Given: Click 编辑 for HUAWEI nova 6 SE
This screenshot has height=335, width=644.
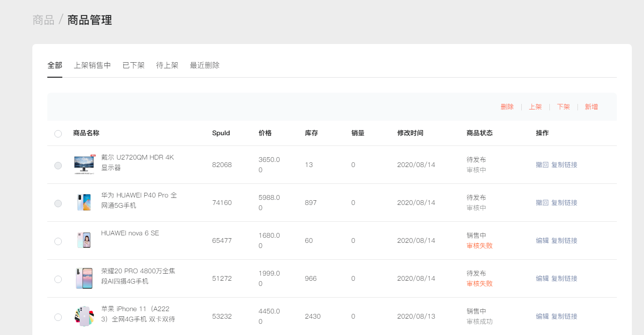Looking at the screenshot, I should (x=542, y=240).
